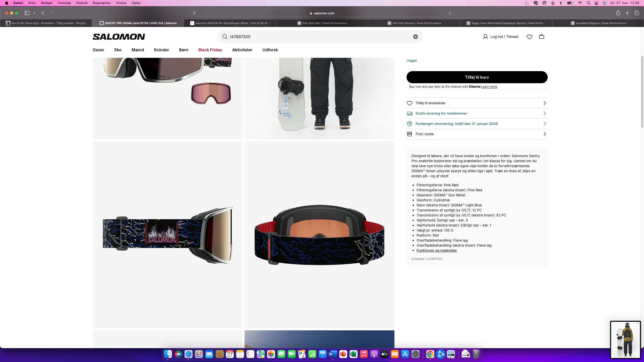Show Safari tab overview icon
This screenshot has width=644, height=362.
click(637, 13)
